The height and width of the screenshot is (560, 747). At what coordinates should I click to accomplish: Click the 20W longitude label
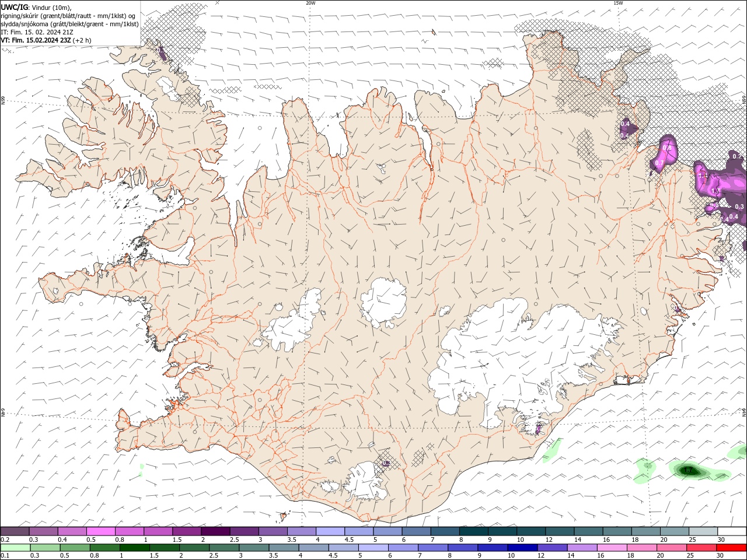coord(310,3)
